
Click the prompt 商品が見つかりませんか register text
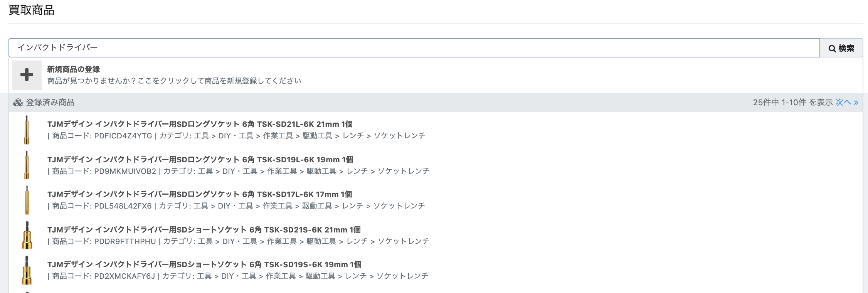pos(174,81)
